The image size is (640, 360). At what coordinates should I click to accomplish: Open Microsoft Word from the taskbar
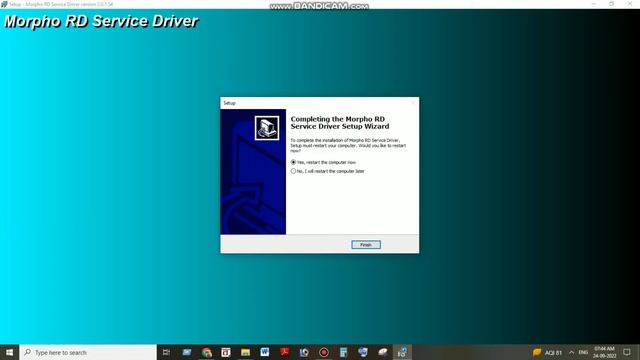click(x=264, y=352)
